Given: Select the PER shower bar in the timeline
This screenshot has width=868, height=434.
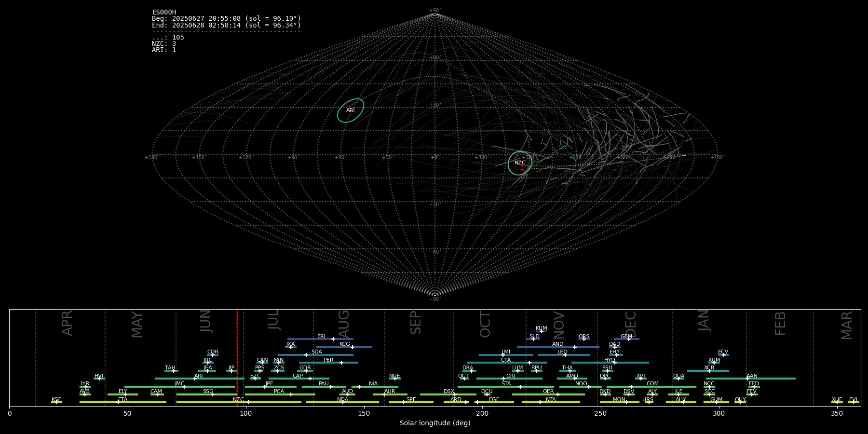Looking at the screenshot, I should [328, 363].
